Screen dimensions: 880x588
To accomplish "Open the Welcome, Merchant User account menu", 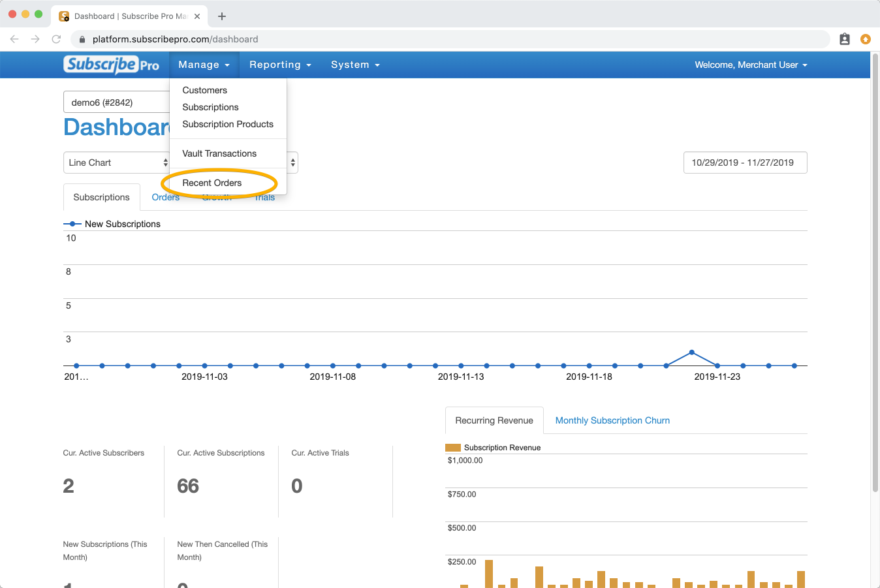I will tap(751, 65).
